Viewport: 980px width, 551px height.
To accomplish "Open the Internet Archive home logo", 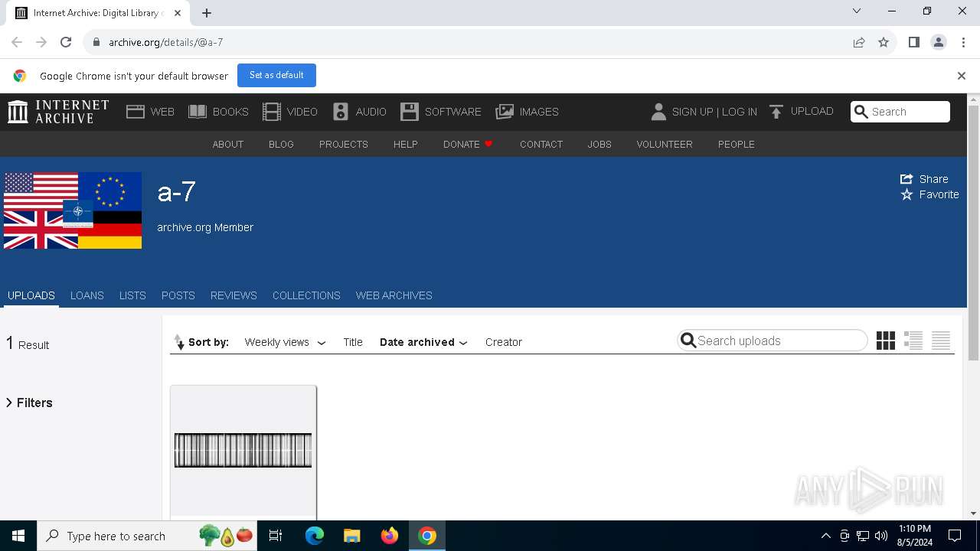I will [x=58, y=112].
